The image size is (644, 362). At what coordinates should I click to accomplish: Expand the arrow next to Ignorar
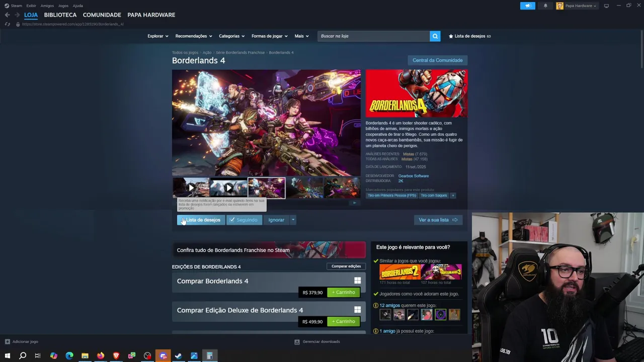(x=293, y=220)
